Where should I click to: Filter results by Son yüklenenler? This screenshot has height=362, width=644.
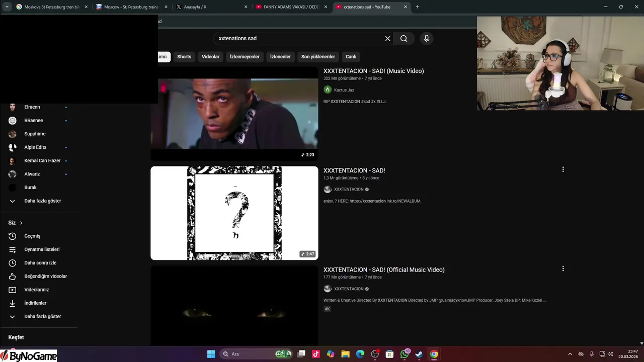(318, 57)
